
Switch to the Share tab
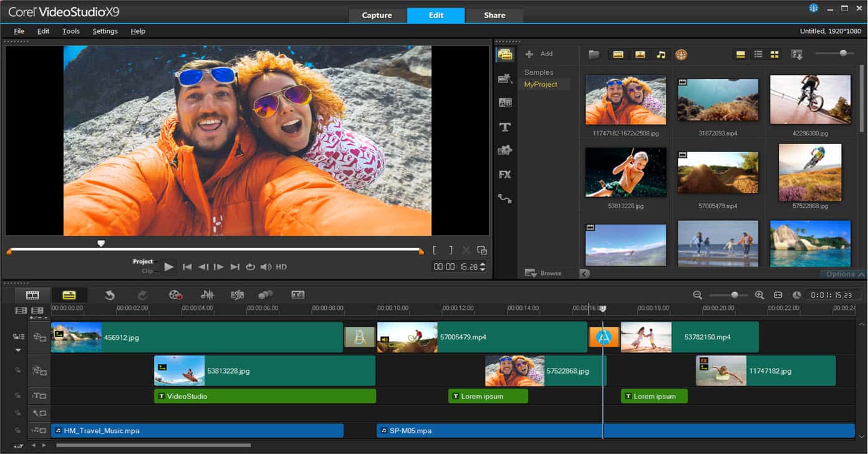[x=494, y=15]
